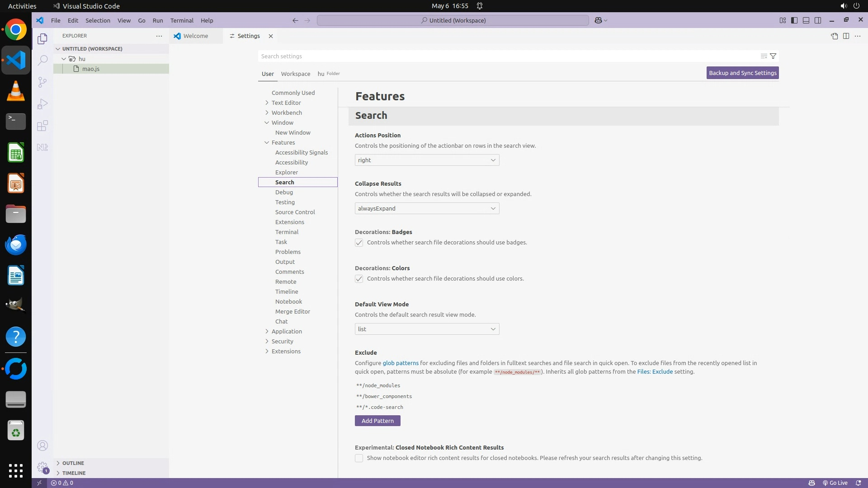Click the Search settings input field
Image resolution: width=868 pixels, height=488 pixels.
506,56
